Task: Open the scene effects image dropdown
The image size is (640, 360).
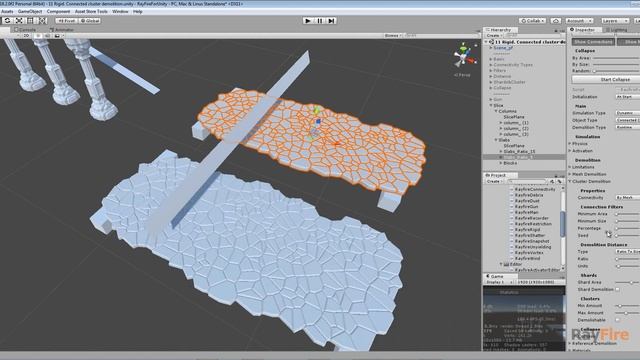Action: pos(58,36)
